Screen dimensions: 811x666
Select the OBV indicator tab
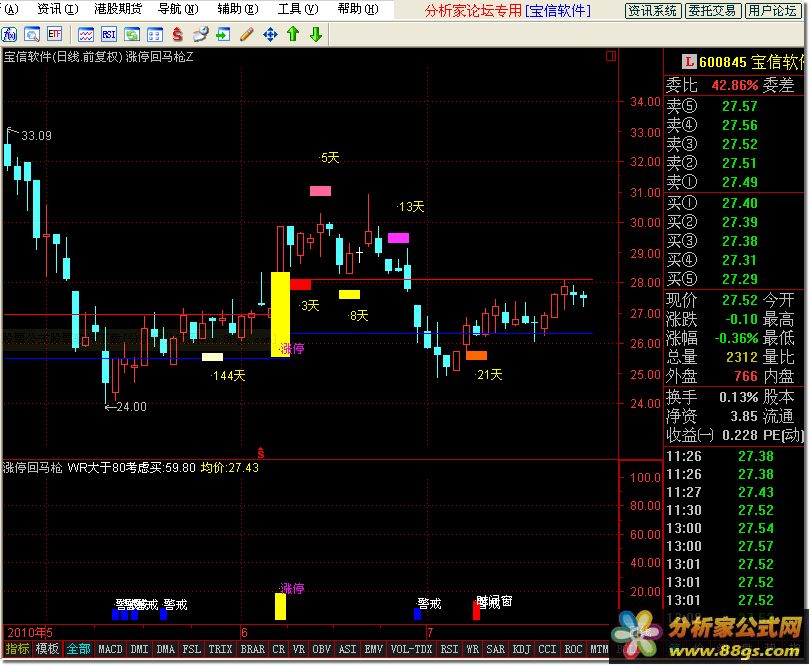[322, 648]
